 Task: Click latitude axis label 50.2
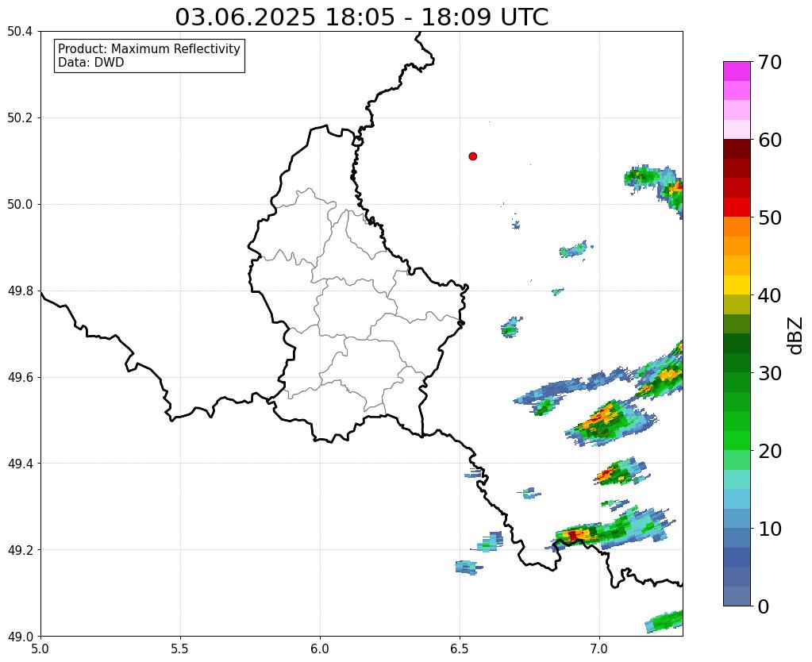pyautogui.click(x=20, y=118)
